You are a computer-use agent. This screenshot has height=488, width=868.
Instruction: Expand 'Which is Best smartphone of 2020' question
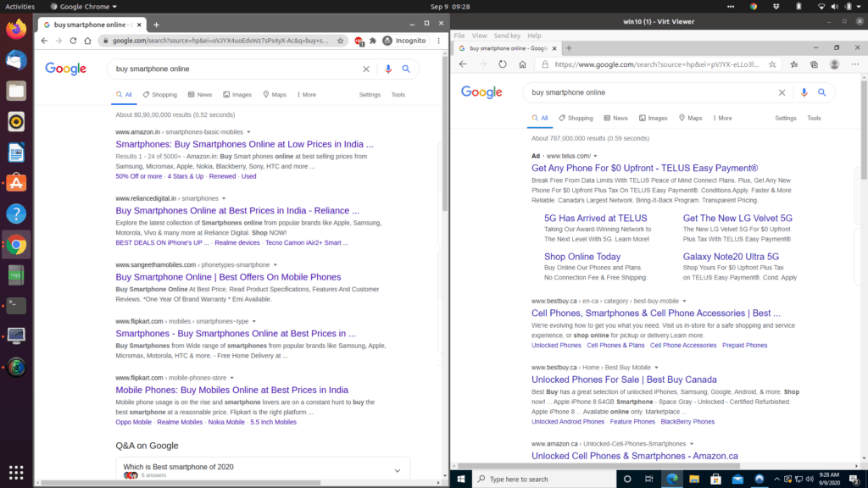tap(397, 470)
